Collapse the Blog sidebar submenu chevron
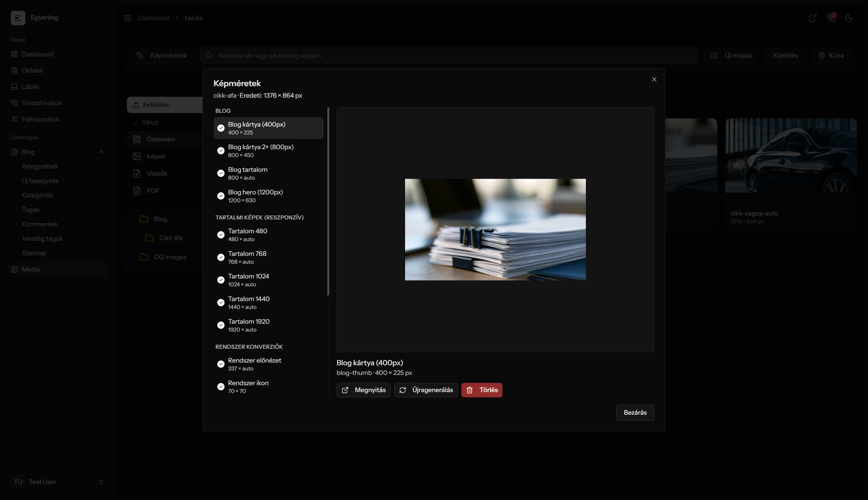Image resolution: width=868 pixels, height=500 pixels. coord(101,152)
